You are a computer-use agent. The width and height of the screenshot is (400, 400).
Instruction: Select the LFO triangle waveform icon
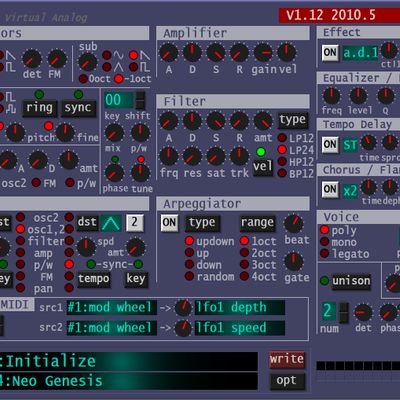111,223
